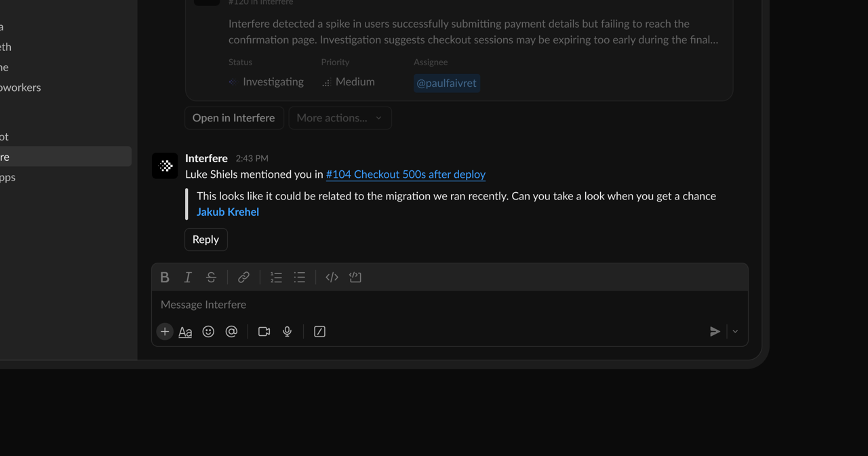
Task: Focus the Message Interfere input field
Action: pos(450,305)
